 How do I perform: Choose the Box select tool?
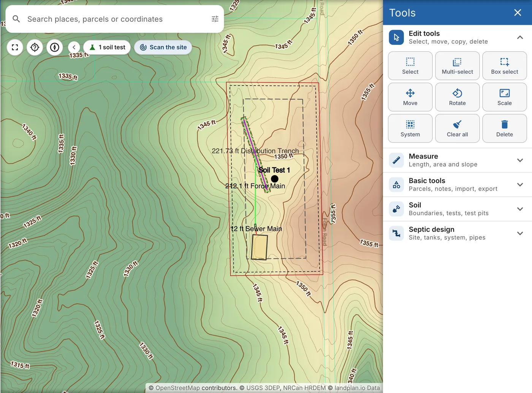point(504,66)
